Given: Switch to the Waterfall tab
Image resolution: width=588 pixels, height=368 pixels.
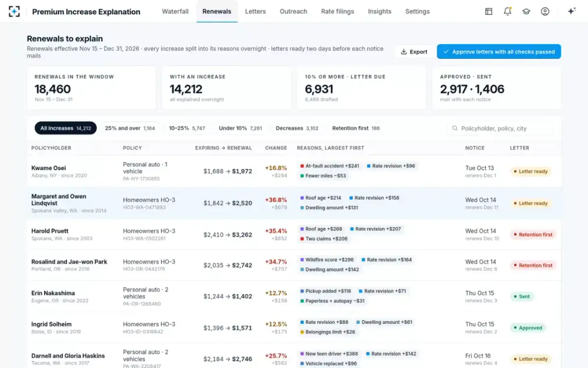Looking at the screenshot, I should tap(175, 11).
